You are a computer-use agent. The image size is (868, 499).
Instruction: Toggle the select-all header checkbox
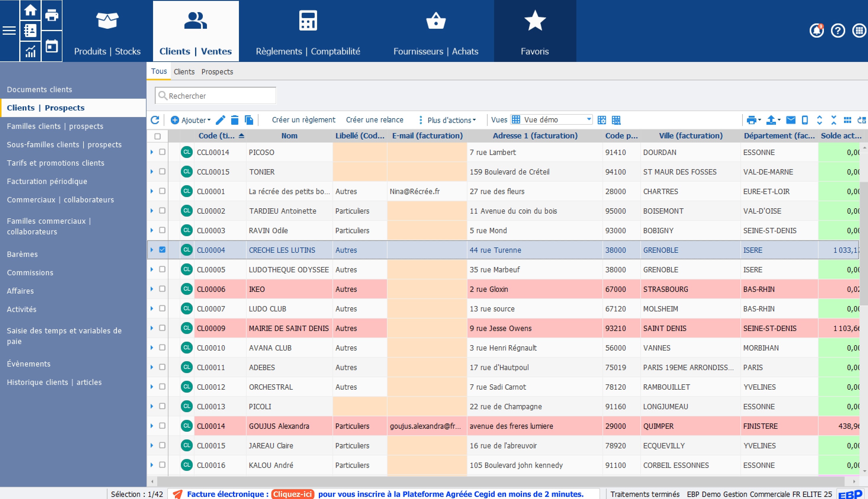(157, 136)
